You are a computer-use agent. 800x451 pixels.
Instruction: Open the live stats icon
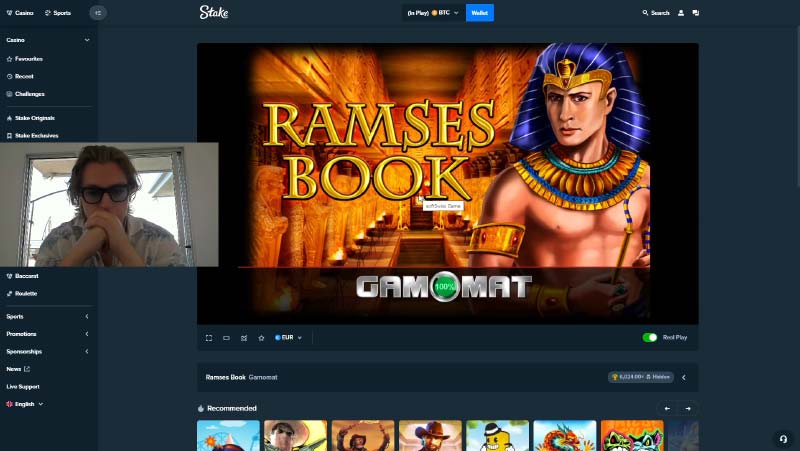244,338
